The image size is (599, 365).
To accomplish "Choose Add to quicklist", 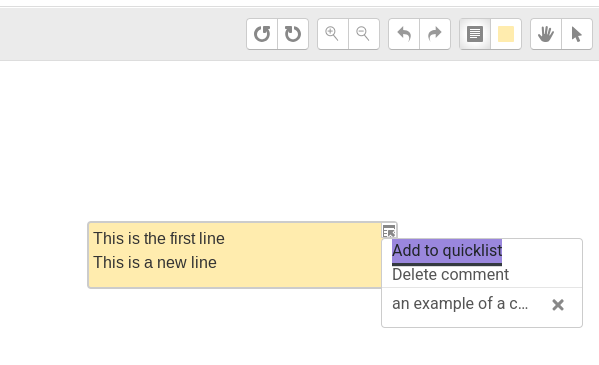I will [447, 251].
